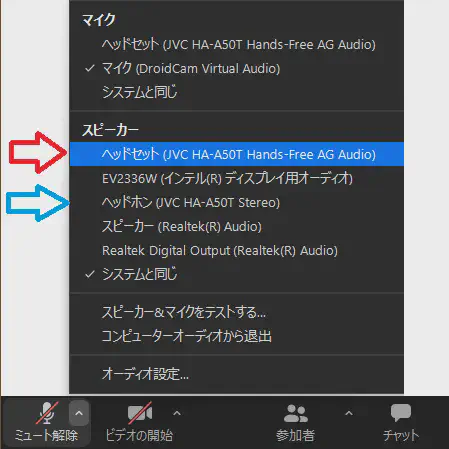This screenshot has height=449, width=449.
Task: Expand participants options arrow
Action: tap(349, 413)
